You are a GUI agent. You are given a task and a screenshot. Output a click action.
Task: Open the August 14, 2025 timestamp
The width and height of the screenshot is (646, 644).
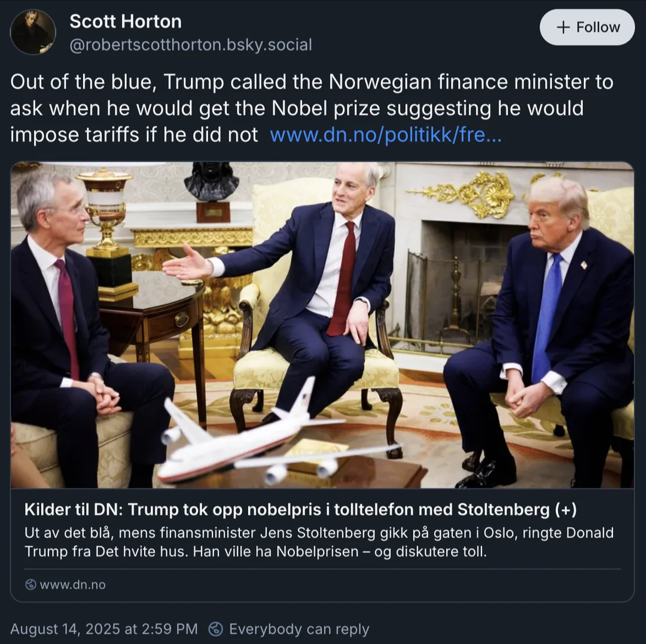(104, 629)
